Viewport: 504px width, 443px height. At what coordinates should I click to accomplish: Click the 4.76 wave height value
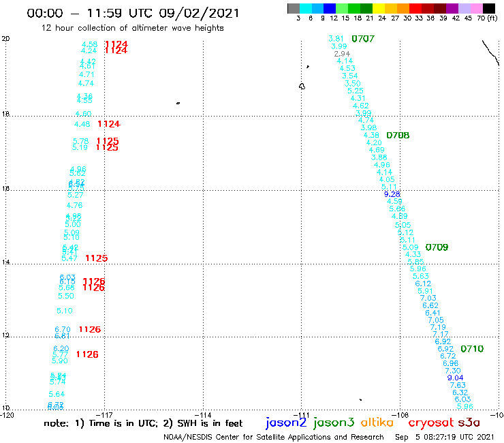click(74, 206)
